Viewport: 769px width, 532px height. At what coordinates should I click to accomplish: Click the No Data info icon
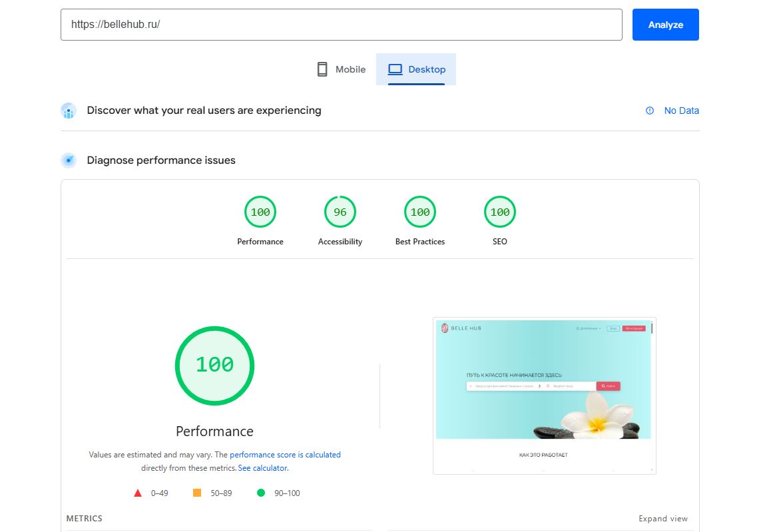(x=650, y=111)
